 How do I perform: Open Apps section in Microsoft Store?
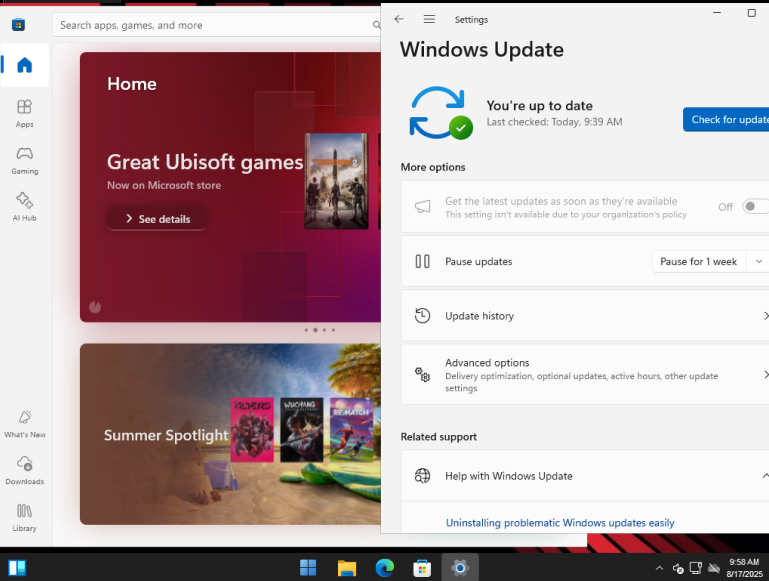point(25,113)
